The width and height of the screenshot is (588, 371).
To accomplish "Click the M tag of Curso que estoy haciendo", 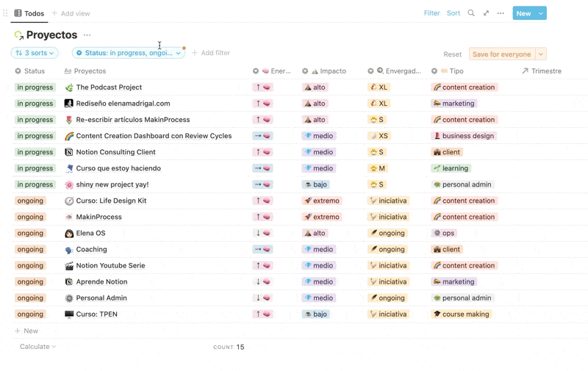I will (378, 168).
